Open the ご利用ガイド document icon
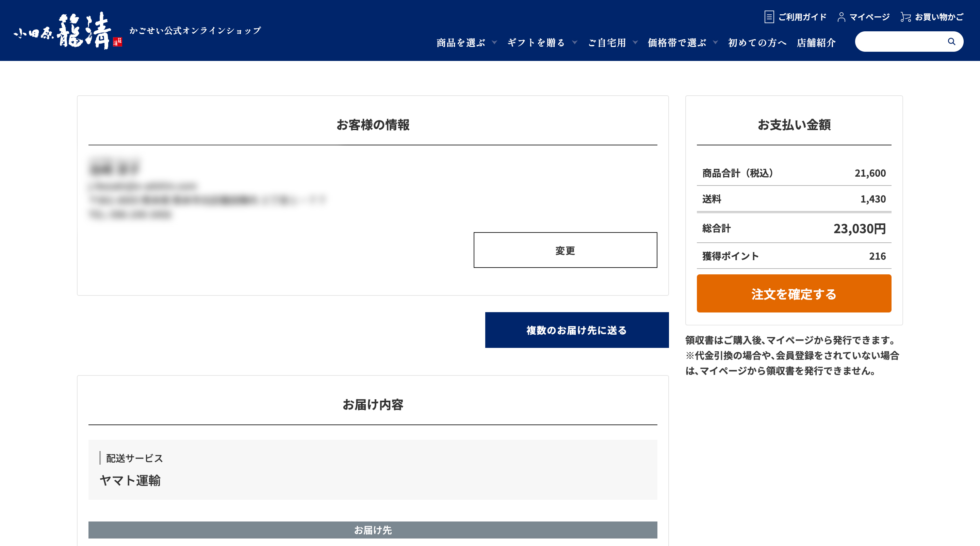The image size is (980, 546). click(769, 17)
